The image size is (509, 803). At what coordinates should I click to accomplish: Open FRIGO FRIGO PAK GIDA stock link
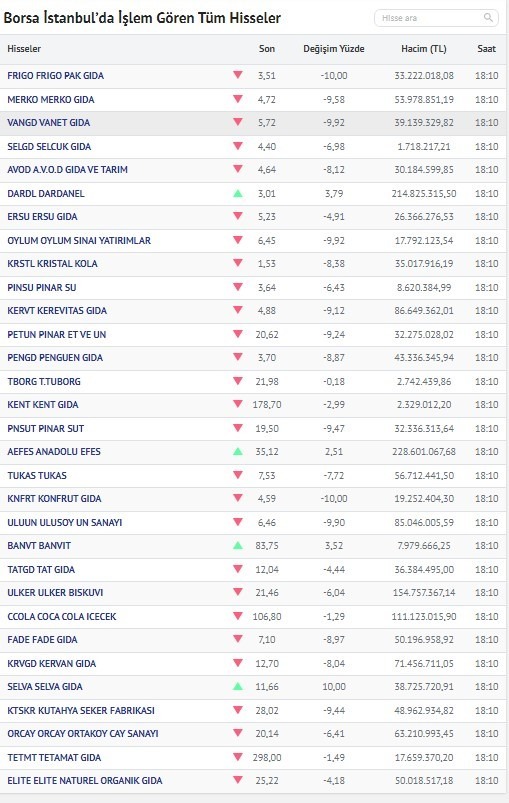(55, 76)
